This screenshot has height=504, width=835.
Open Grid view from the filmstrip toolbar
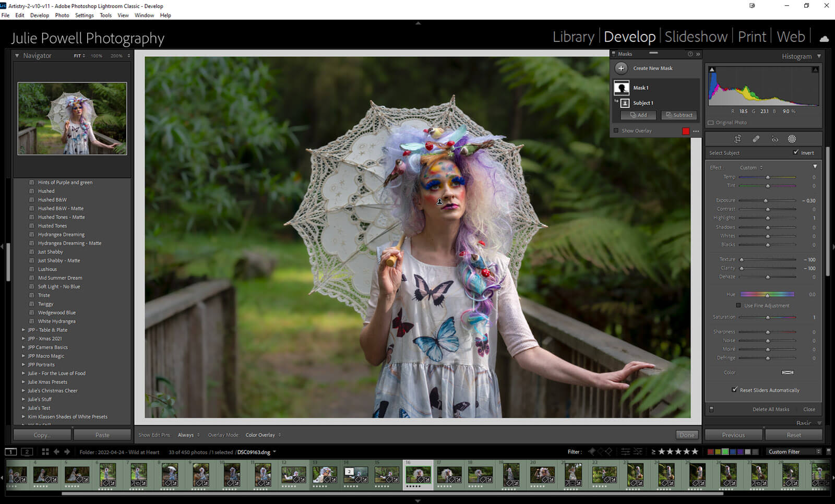click(45, 452)
